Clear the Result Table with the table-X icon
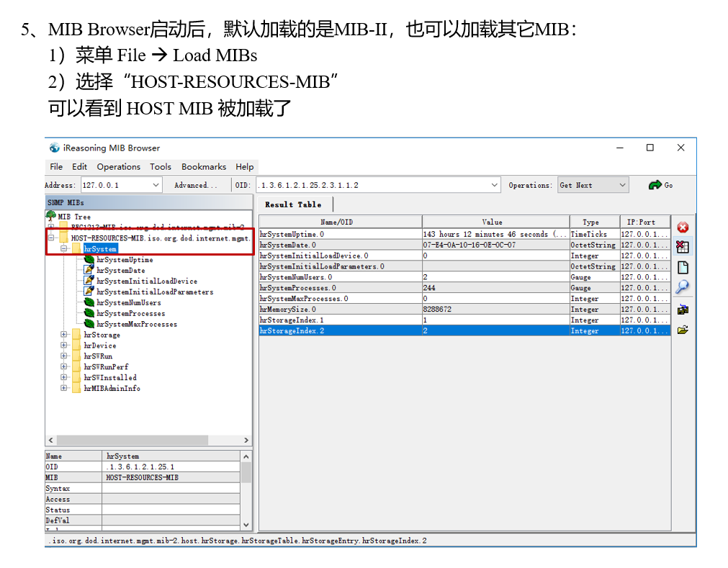This screenshot has width=728, height=568. pyautogui.click(x=683, y=246)
